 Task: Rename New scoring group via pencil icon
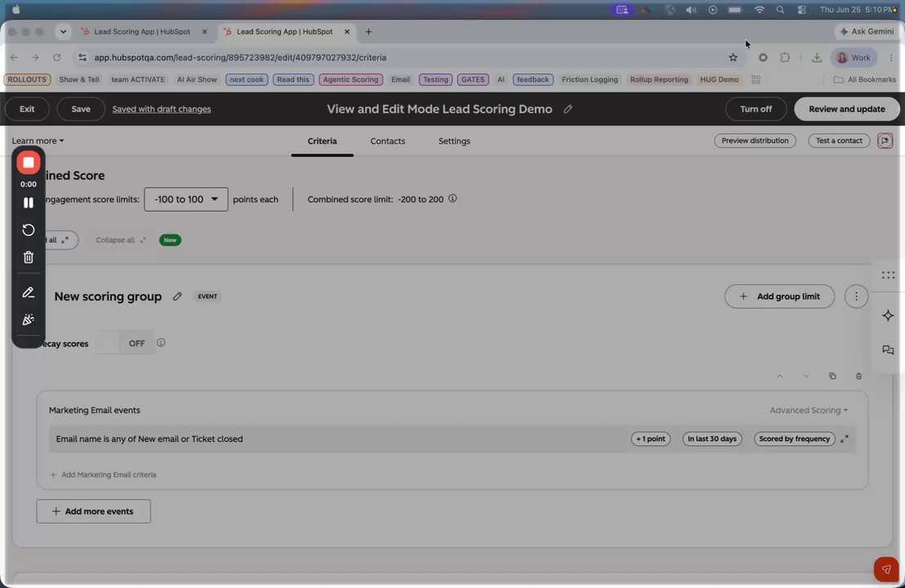[177, 296]
